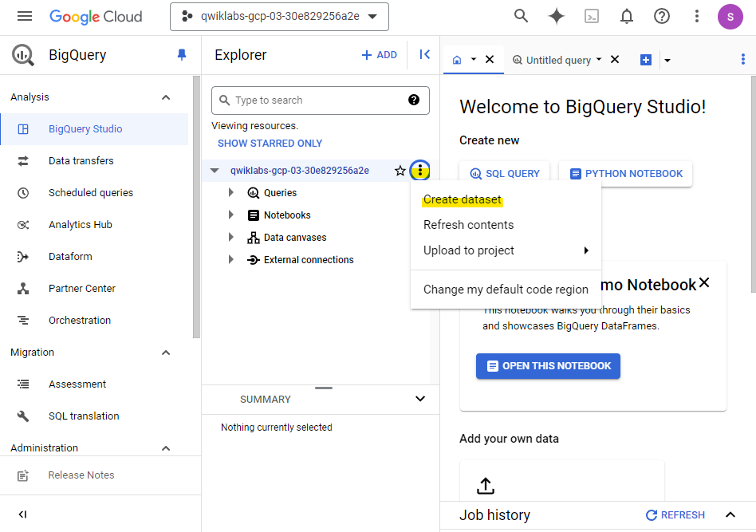Viewport: 756px width, 532px height.
Task: Click PYTHON NOTEBOOK create button
Action: (x=625, y=174)
